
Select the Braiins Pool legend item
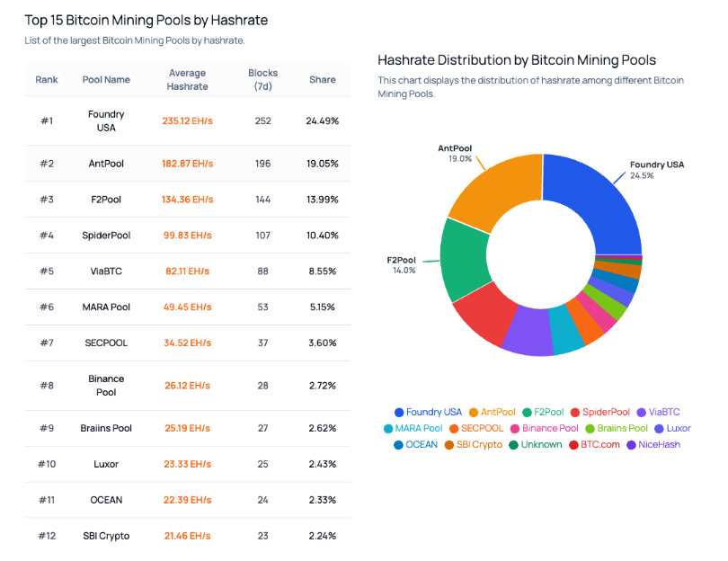(x=617, y=429)
